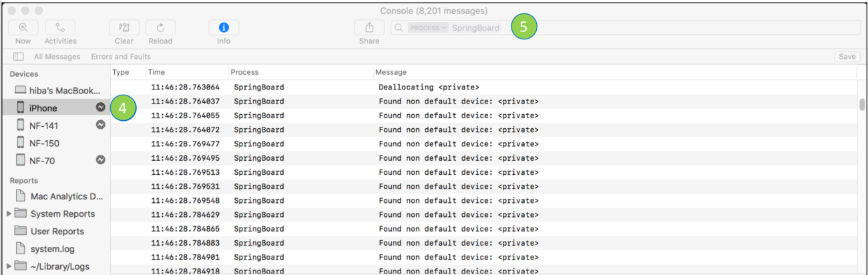868x275 pixels.
Task: Switch to All Messages filter
Action: (57, 57)
